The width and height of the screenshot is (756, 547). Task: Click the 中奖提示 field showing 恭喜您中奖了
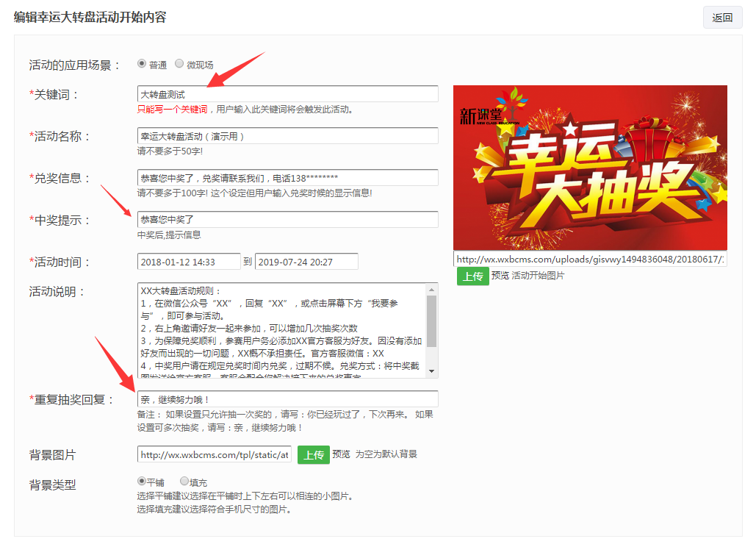[x=287, y=219]
